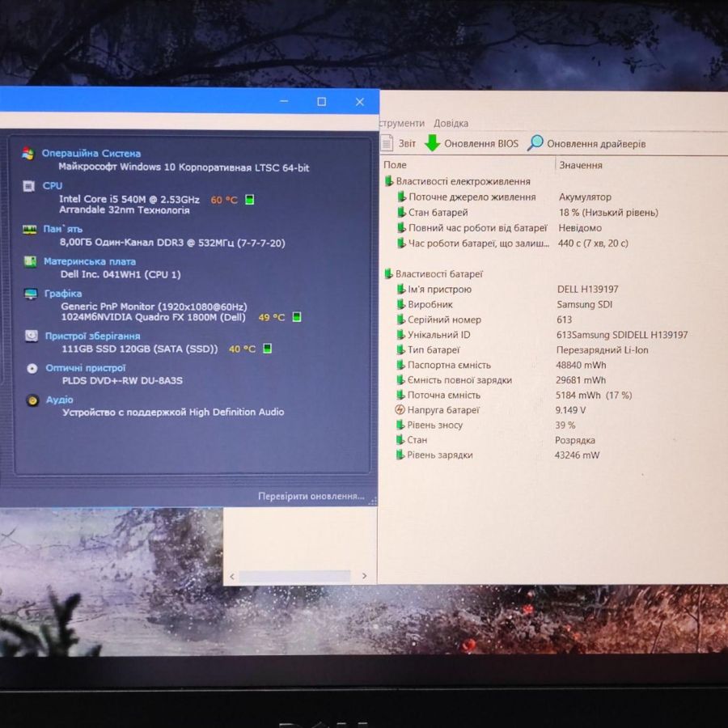Image resolution: width=728 pixels, height=728 pixels.
Task: Open the Аудіо section link
Action: click(x=59, y=400)
